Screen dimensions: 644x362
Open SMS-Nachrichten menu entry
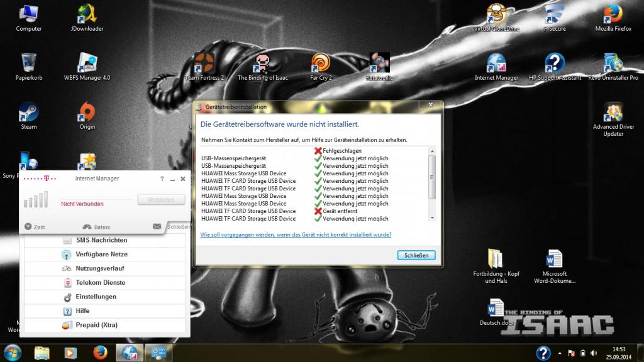105,240
